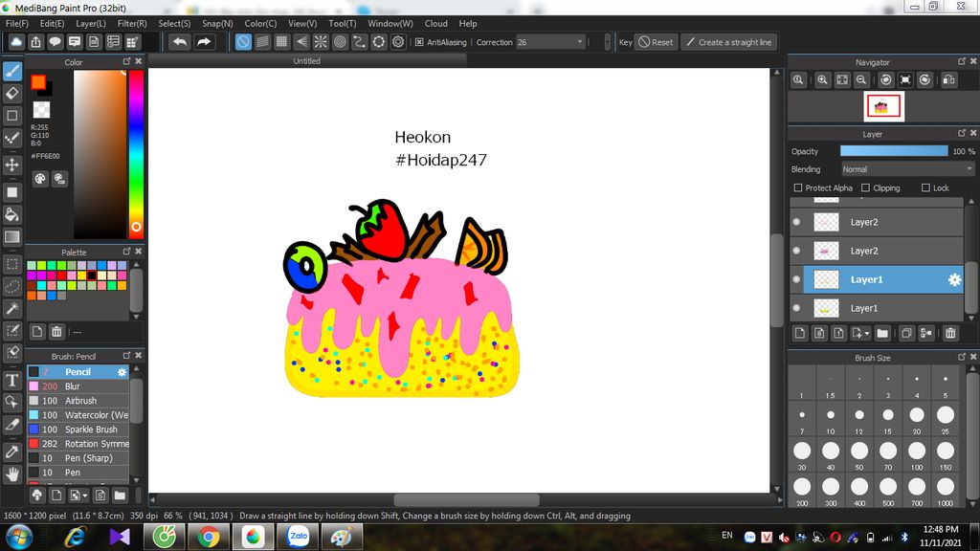
Task: Hide the selected Layer1
Action: pos(797,279)
